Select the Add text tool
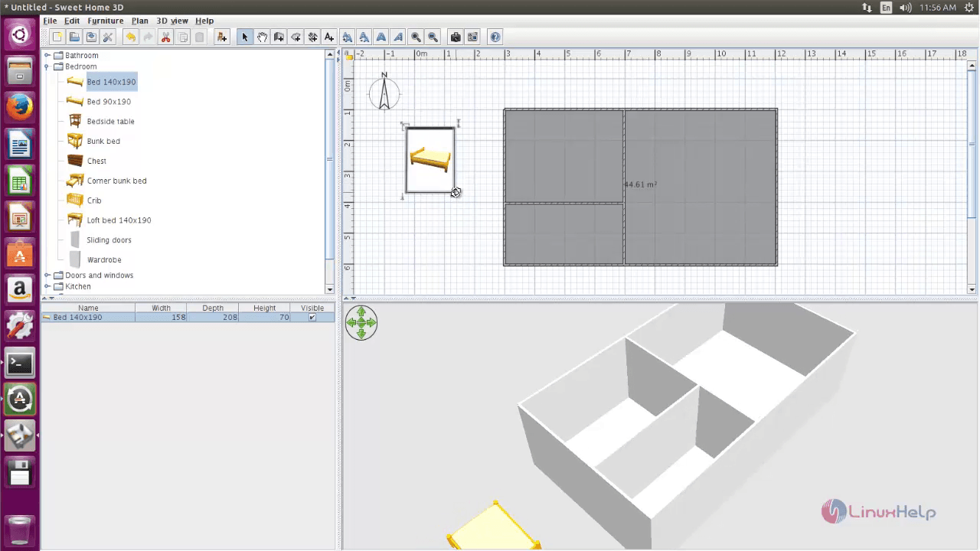The height and width of the screenshot is (551, 980). pyautogui.click(x=329, y=37)
